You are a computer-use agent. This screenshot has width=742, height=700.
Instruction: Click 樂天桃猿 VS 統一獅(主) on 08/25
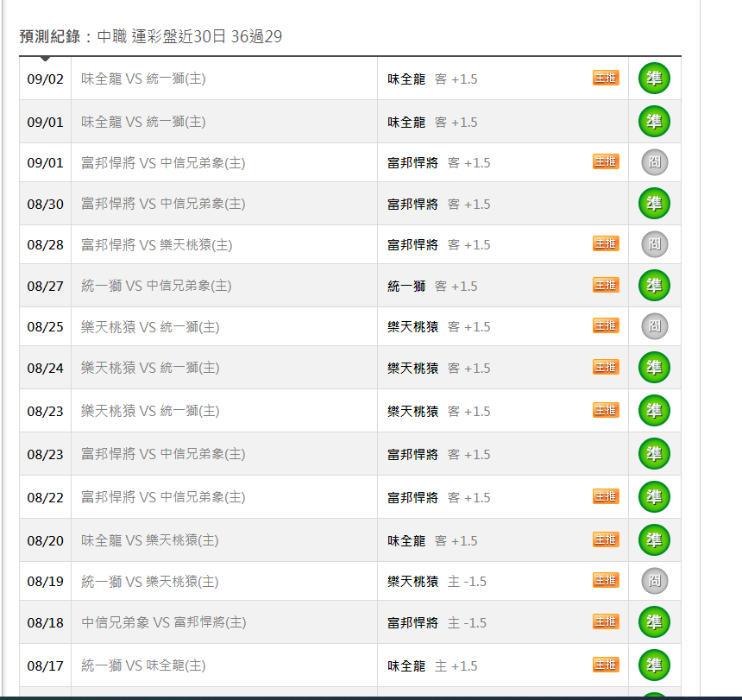click(150, 326)
